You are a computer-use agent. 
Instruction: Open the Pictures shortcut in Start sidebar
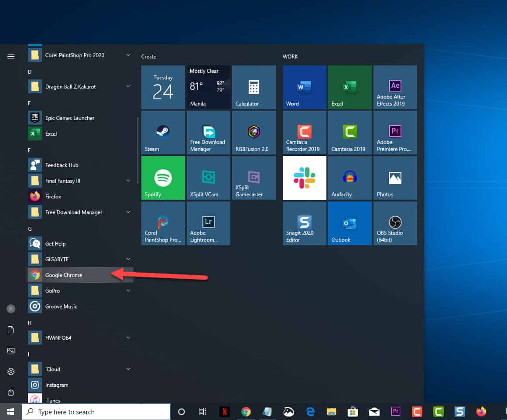pyautogui.click(x=10, y=351)
